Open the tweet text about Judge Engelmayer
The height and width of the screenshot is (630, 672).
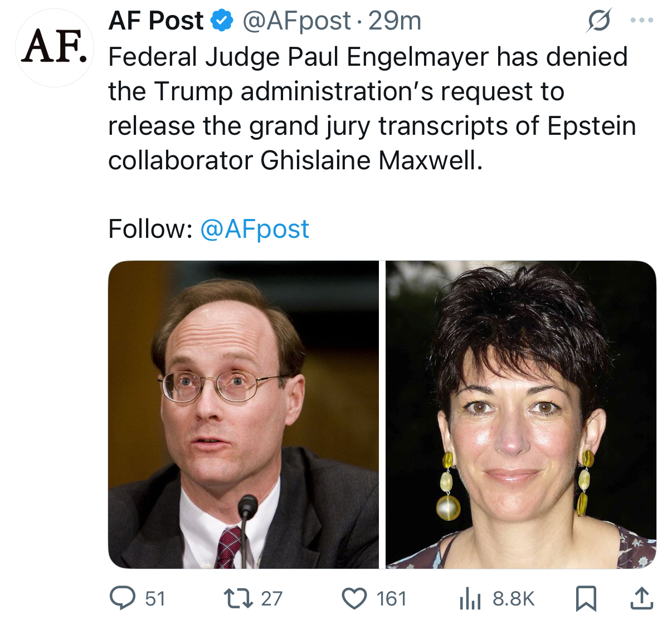(372, 109)
